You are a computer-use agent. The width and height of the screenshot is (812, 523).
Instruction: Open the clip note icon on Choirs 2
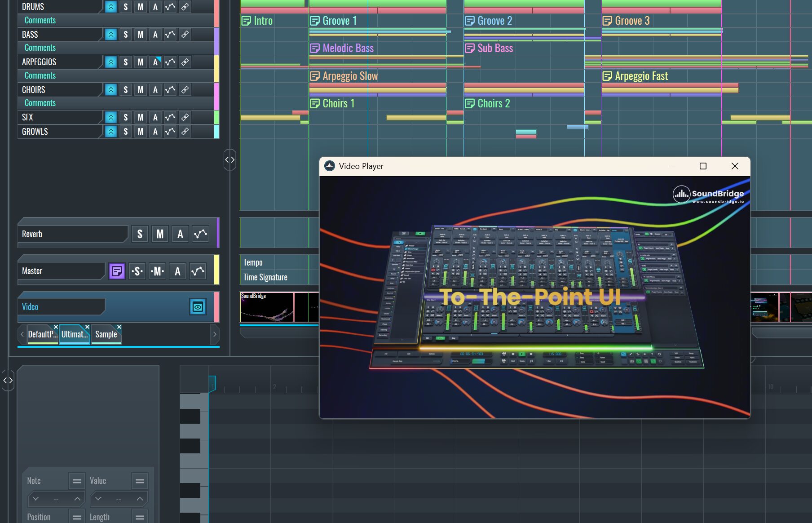click(470, 103)
